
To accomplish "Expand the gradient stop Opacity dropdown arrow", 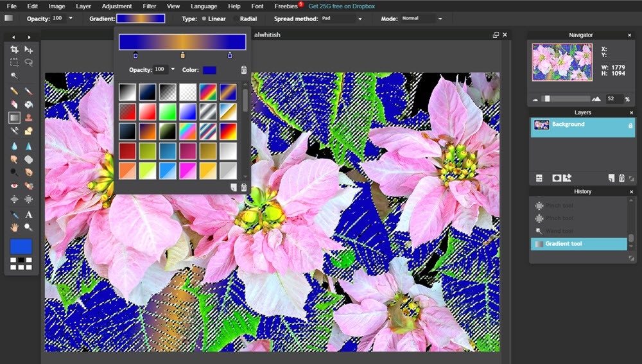I will click(172, 69).
